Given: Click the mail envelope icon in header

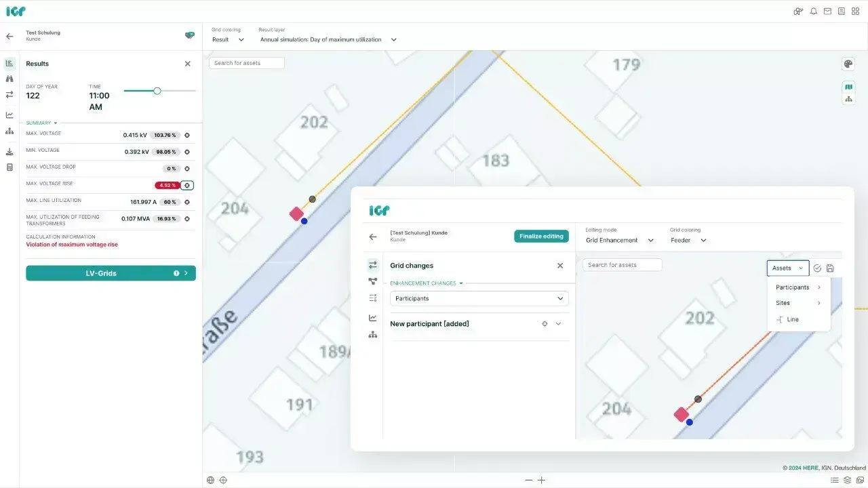Looking at the screenshot, I should coord(827,12).
